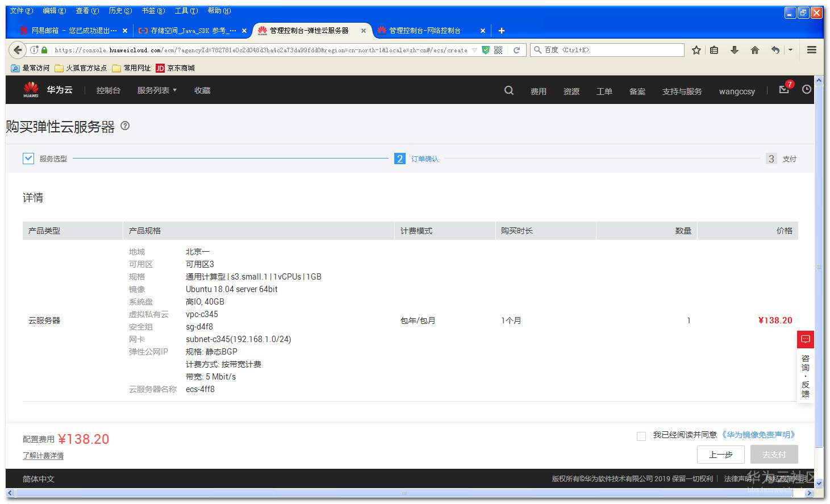This screenshot has width=830, height=504.
Task: Open the 查看 menu
Action: pyautogui.click(x=87, y=11)
